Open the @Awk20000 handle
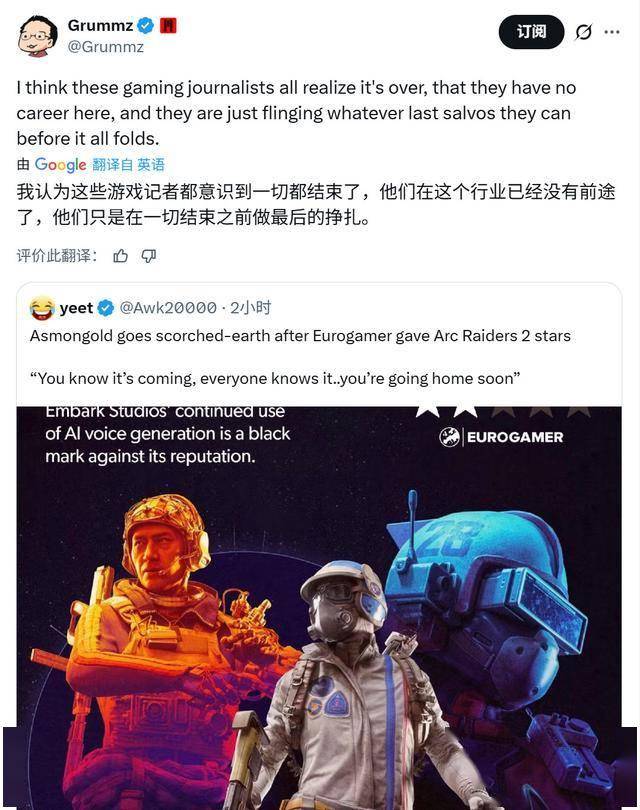 (x=168, y=308)
